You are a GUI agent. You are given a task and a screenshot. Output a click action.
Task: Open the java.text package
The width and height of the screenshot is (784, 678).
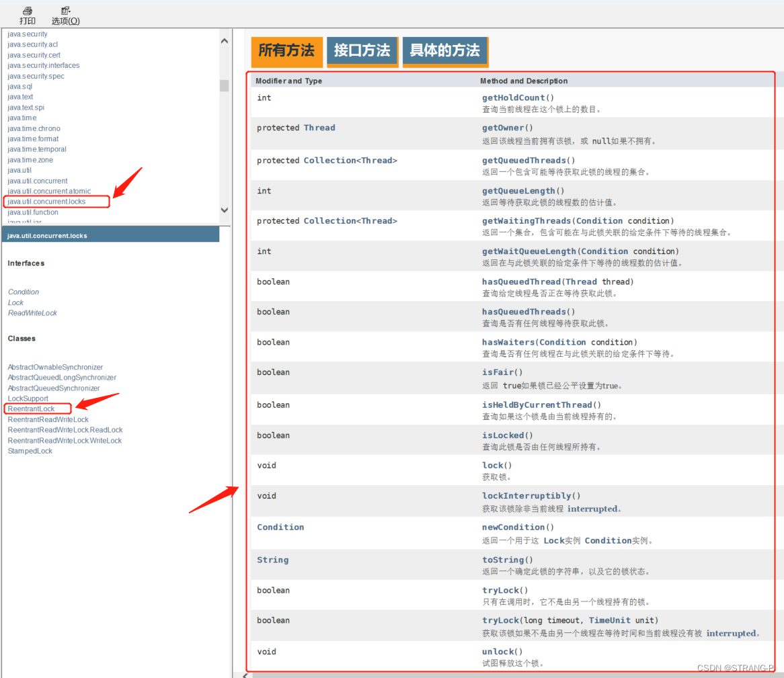(20, 97)
